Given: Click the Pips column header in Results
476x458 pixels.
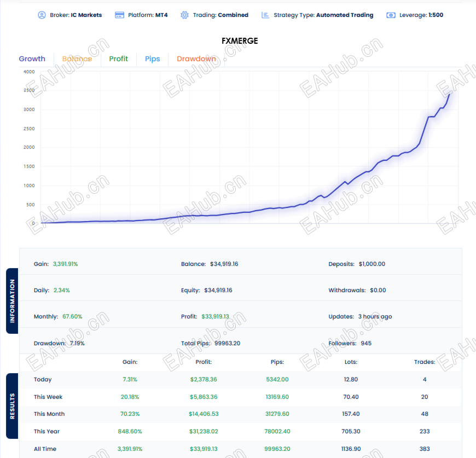Looking at the screenshot, I should point(277,362).
